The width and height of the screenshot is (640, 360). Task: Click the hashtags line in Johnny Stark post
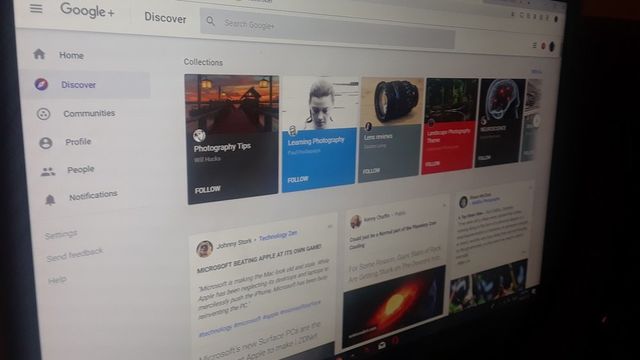click(x=260, y=319)
